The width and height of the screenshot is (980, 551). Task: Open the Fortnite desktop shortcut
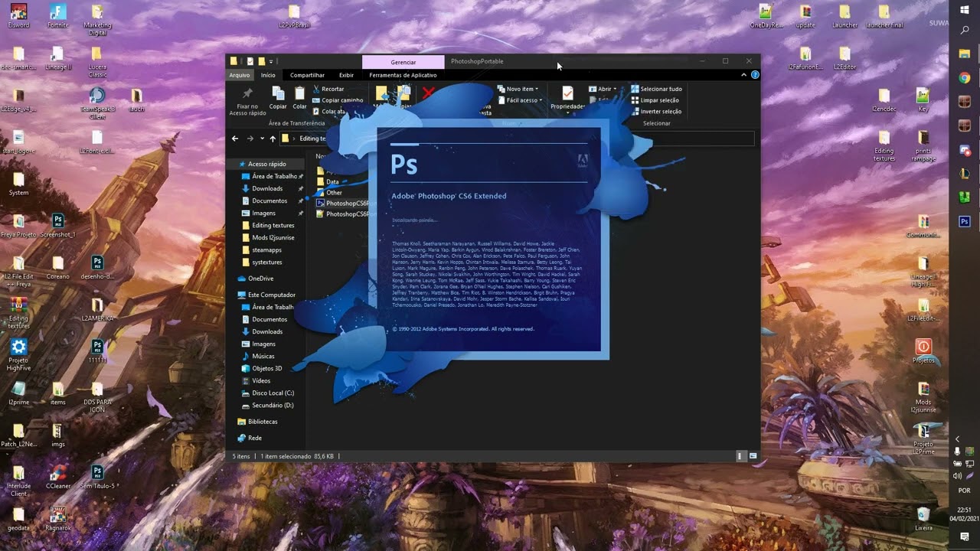click(57, 16)
